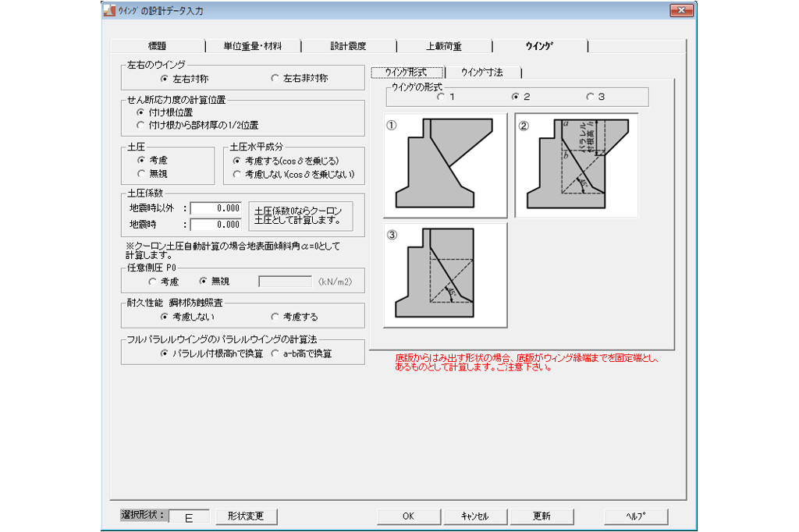Choose 付け根から部材厚の1/2位置 option

(141, 125)
